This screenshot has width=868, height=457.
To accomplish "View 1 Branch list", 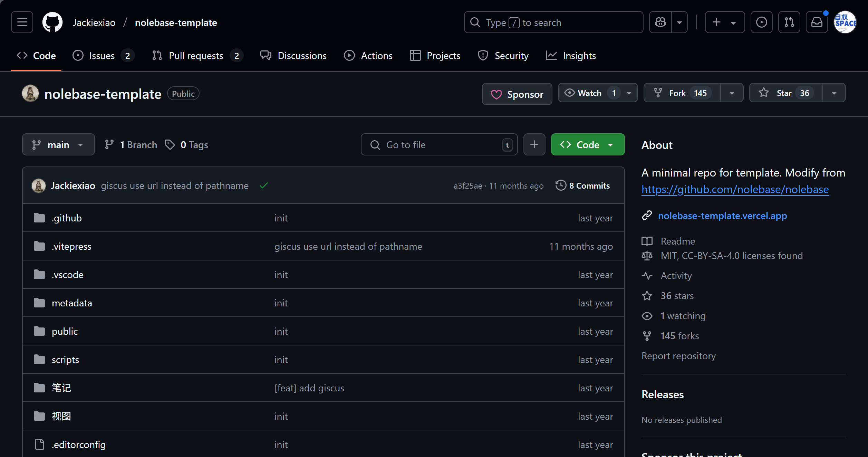I will coord(131,144).
